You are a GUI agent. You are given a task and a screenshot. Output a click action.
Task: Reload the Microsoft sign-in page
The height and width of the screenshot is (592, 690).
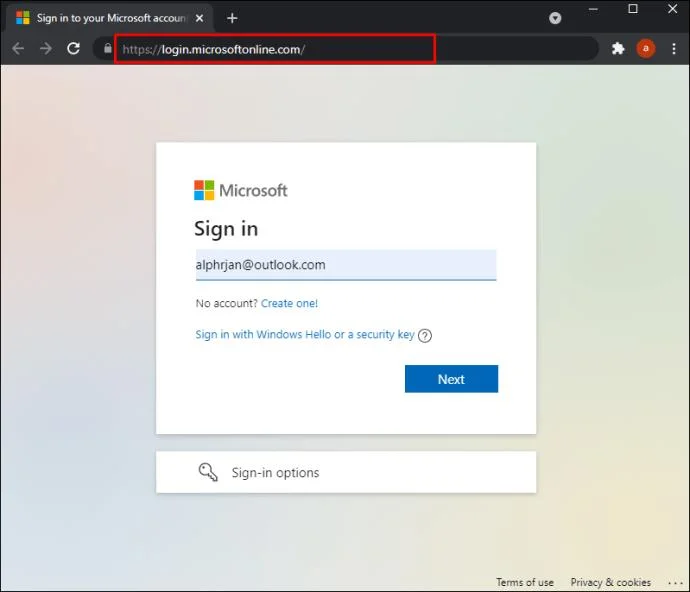[x=73, y=48]
